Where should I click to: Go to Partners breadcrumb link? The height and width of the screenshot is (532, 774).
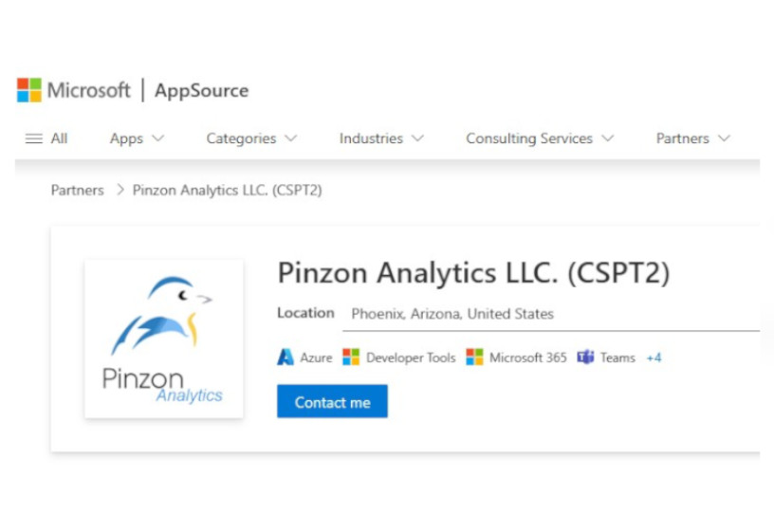77,191
